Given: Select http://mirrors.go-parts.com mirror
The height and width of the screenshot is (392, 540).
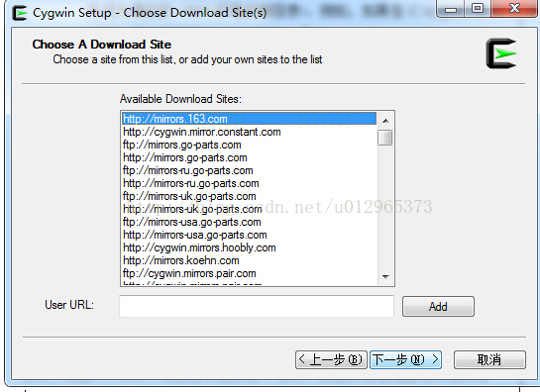Looking at the screenshot, I should (249, 157).
